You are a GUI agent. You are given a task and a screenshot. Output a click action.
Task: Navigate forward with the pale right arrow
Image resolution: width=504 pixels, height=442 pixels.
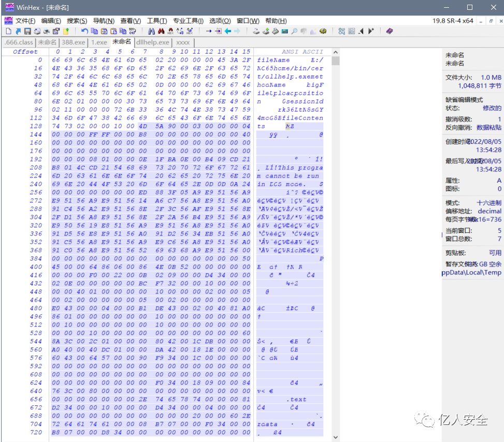(237, 31)
